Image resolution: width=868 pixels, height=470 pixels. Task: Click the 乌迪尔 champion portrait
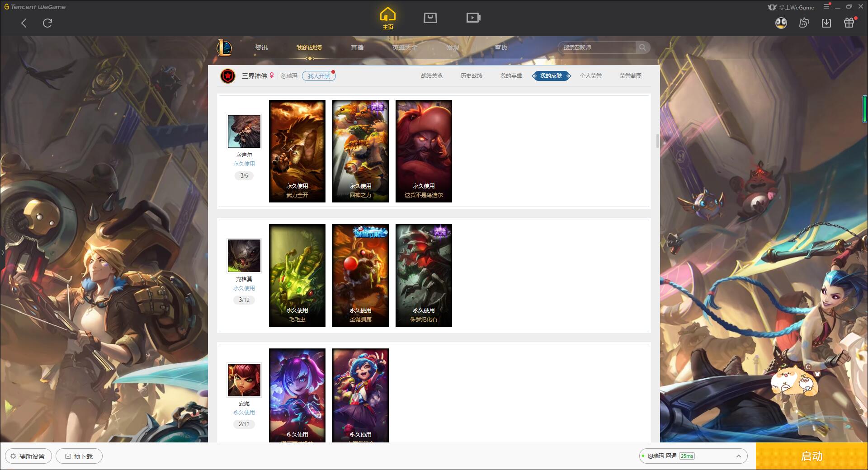click(244, 132)
